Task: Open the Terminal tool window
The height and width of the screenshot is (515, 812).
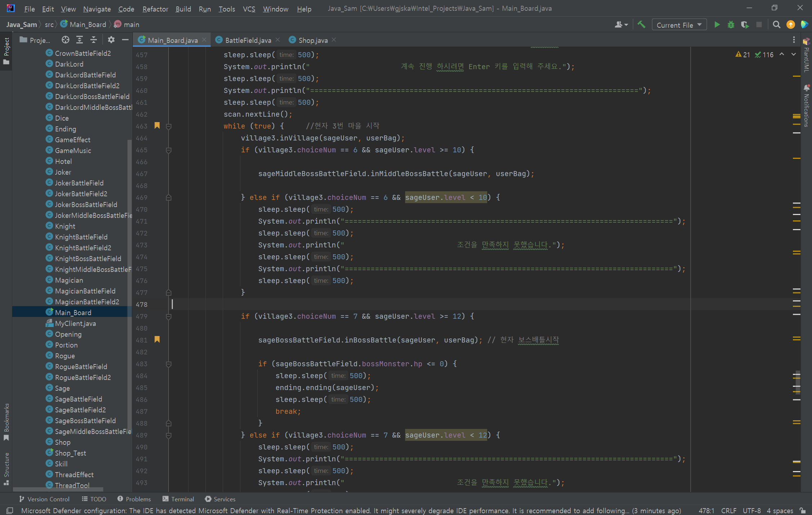Action: pyautogui.click(x=178, y=499)
